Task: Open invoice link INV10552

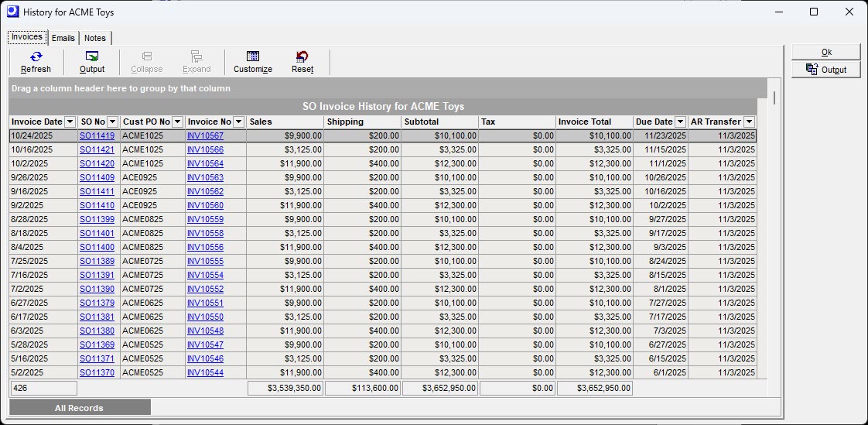Action: click(205, 289)
